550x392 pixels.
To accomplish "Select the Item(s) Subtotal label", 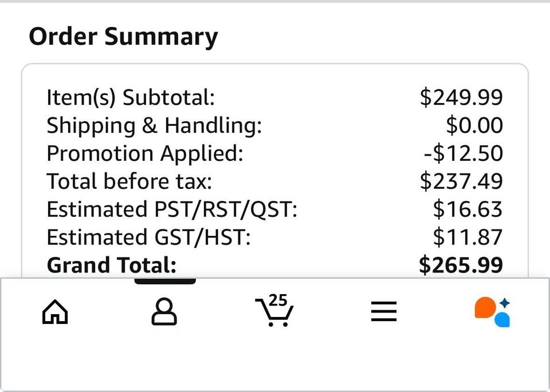I will coord(131,97).
